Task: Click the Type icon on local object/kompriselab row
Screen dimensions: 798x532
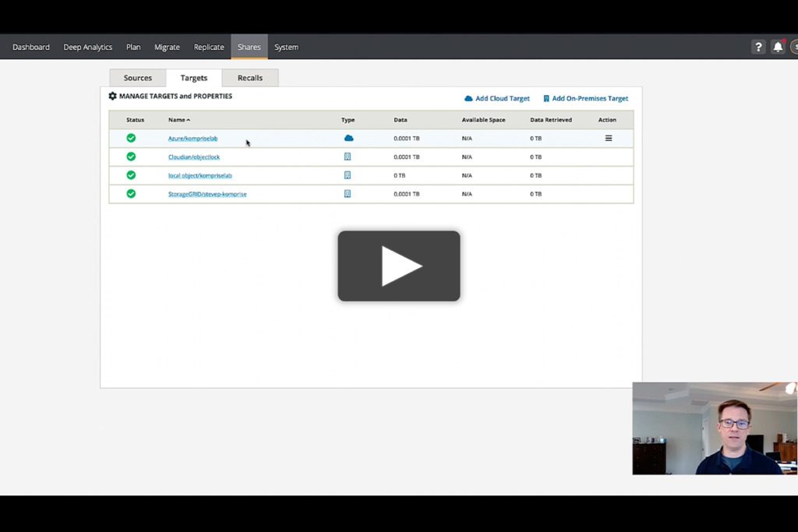Action: (x=348, y=174)
